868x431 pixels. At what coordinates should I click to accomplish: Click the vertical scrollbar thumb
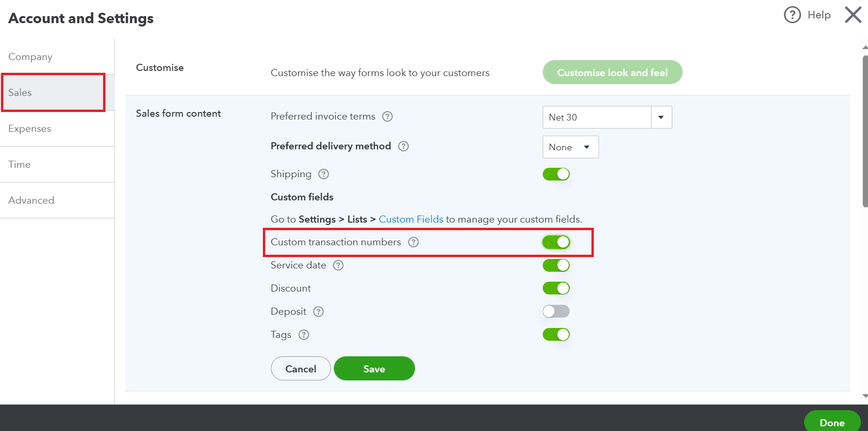point(865,131)
